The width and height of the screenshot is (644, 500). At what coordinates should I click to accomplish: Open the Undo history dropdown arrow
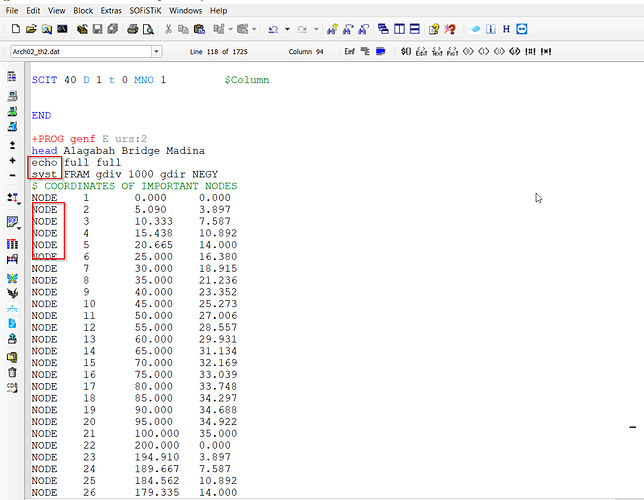click(287, 29)
